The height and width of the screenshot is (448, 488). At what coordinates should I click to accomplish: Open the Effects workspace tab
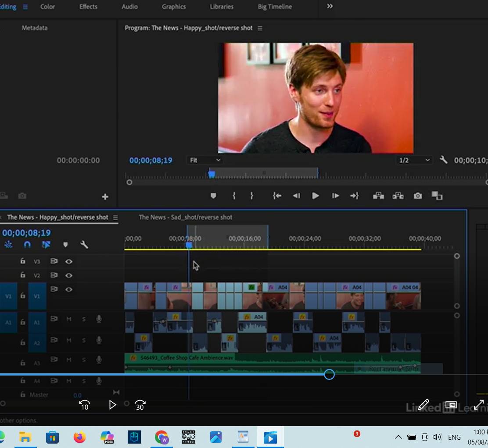(88, 7)
